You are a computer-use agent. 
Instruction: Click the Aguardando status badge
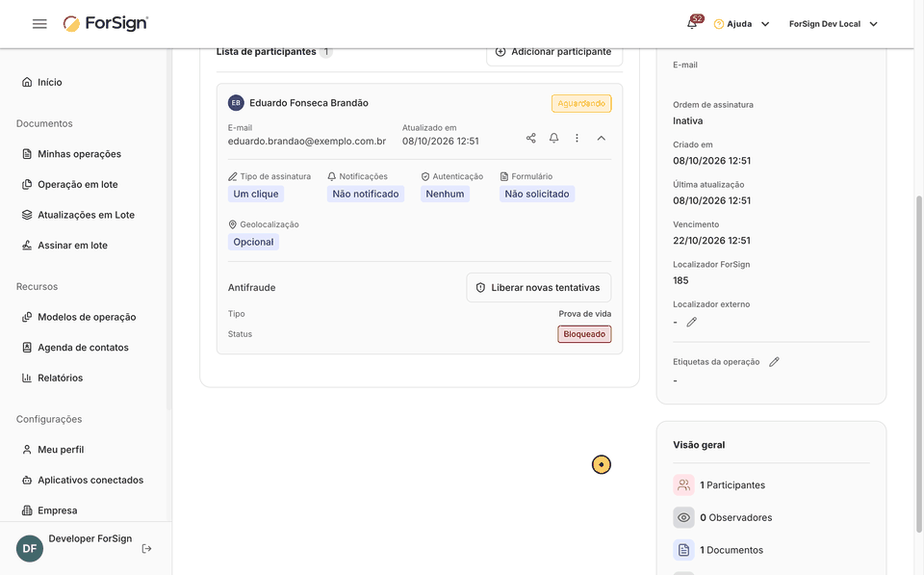pos(581,103)
